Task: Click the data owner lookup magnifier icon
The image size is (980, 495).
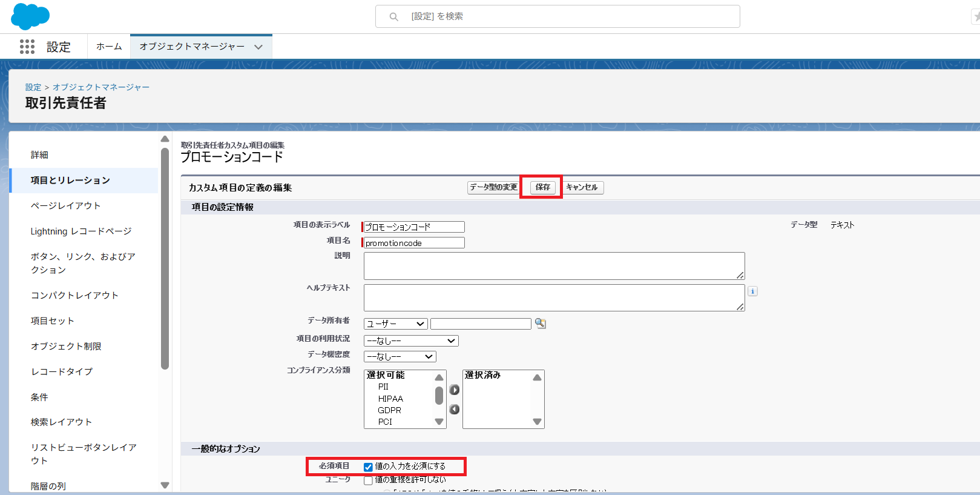Action: 540,324
